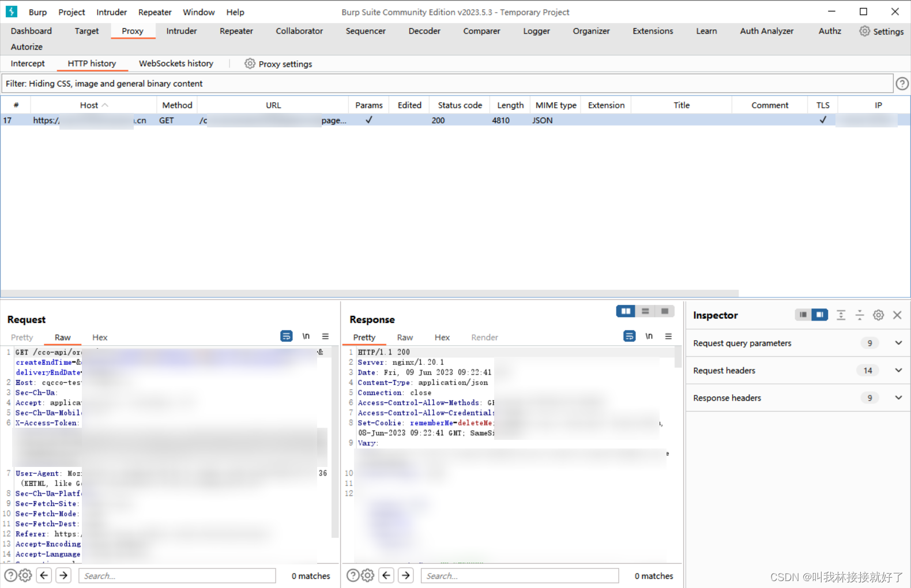Click Response panel vertical scrollbar
911x588 pixels.
(x=678, y=357)
